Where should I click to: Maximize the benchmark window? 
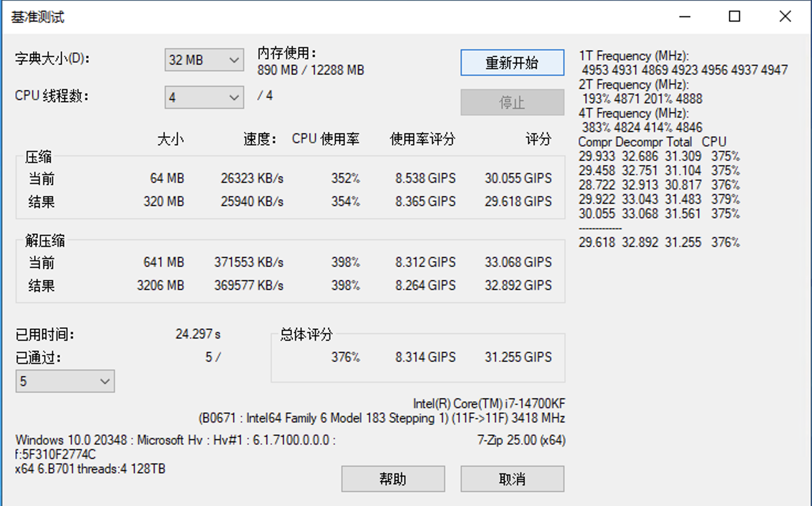click(x=734, y=17)
